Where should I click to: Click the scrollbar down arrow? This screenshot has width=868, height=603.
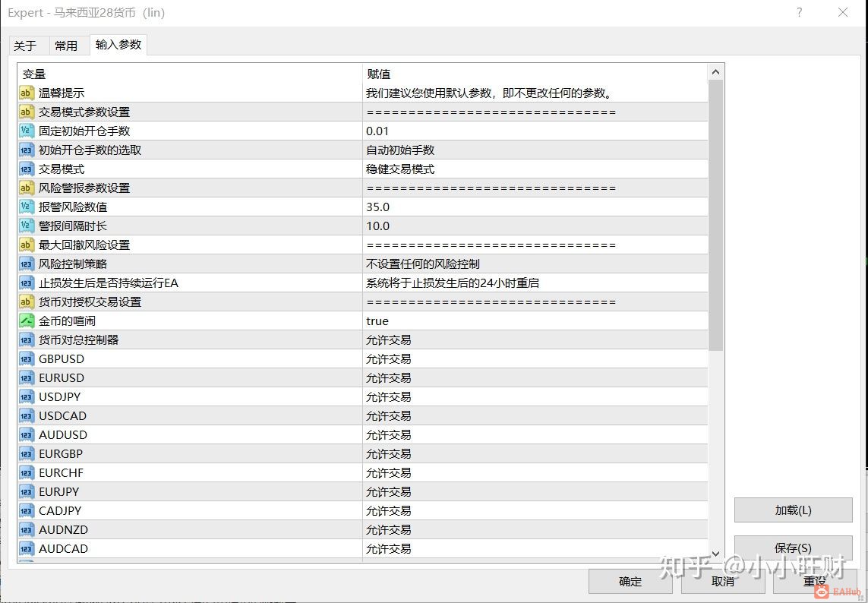click(x=715, y=553)
